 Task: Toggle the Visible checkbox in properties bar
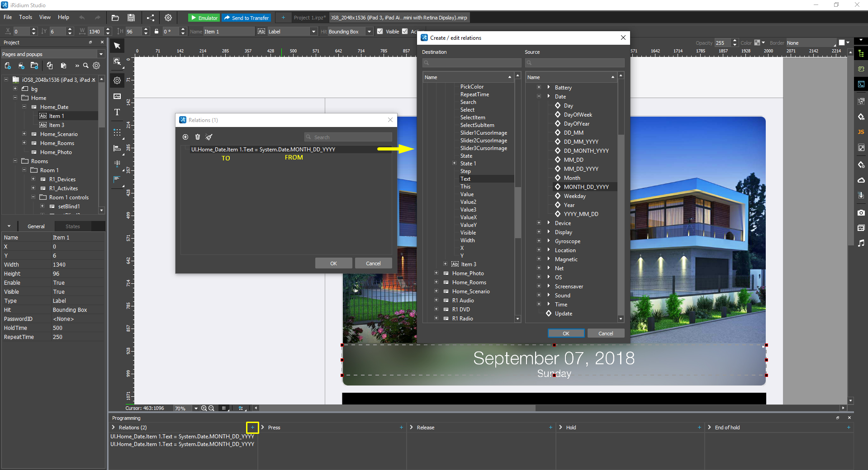(380, 31)
